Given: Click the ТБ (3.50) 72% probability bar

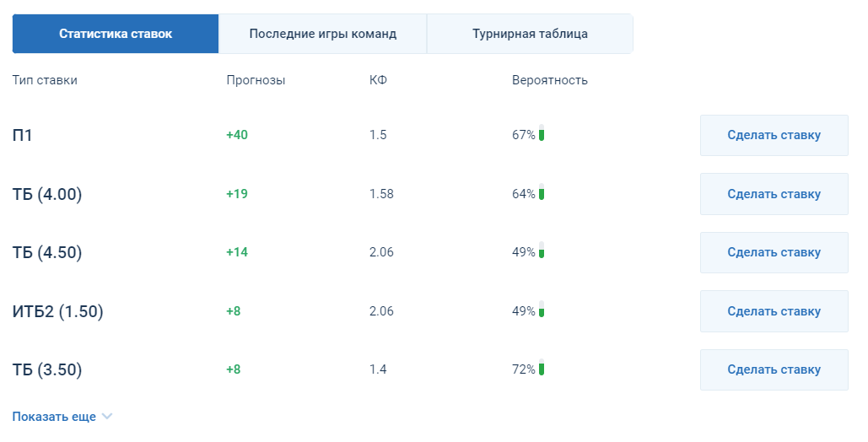Looking at the screenshot, I should 542,367.
